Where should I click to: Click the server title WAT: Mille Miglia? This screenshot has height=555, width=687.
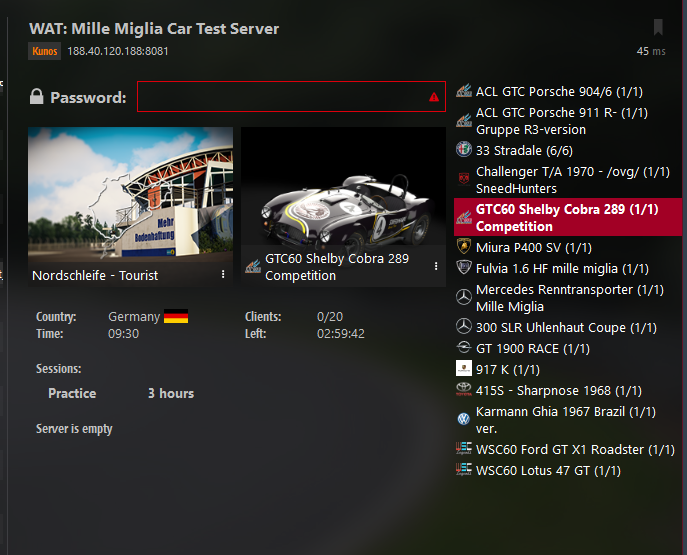[x=154, y=28]
